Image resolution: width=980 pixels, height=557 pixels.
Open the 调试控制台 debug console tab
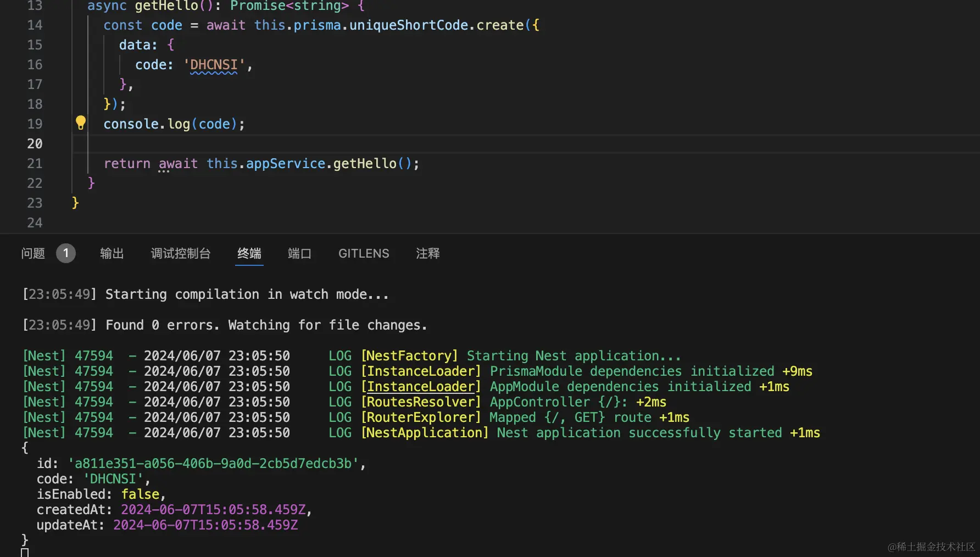click(x=181, y=253)
